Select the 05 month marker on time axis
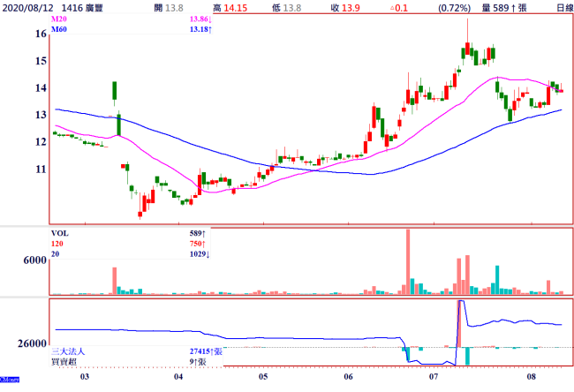Screen dimensions: 574x392 (263, 377)
